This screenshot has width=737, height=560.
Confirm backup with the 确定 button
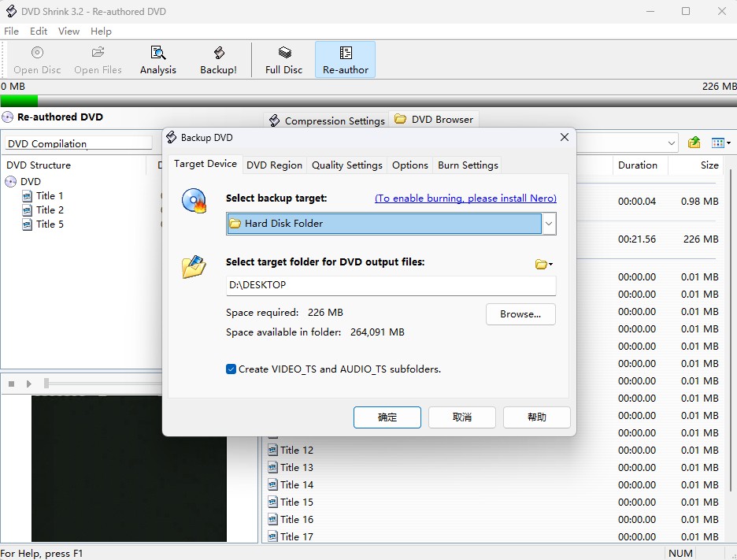[x=387, y=417]
